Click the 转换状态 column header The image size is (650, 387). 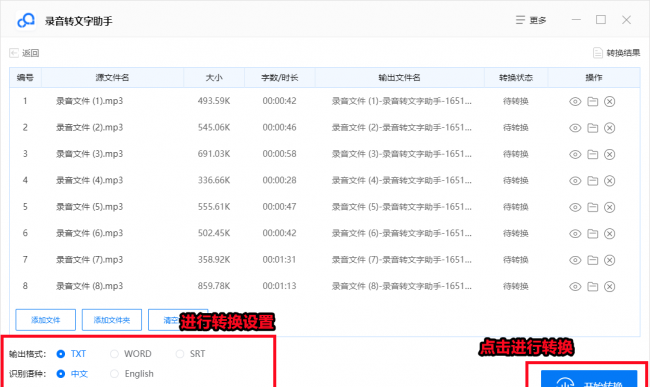point(516,77)
